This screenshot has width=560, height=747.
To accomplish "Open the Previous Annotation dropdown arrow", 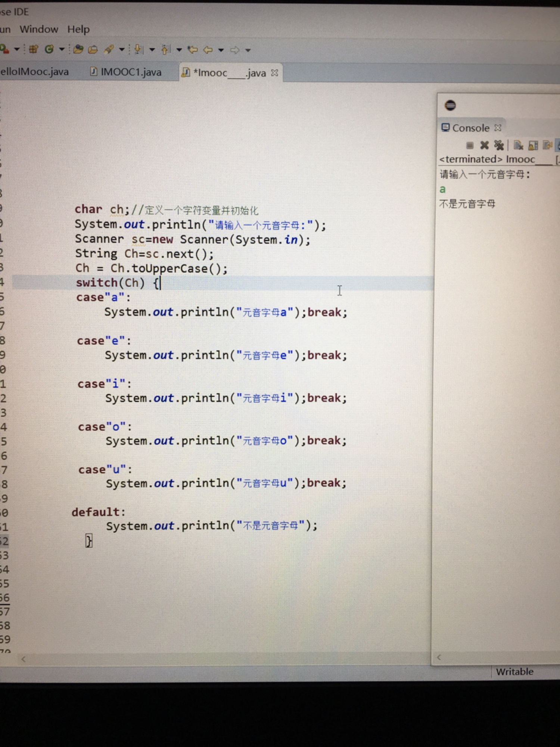I will [179, 50].
